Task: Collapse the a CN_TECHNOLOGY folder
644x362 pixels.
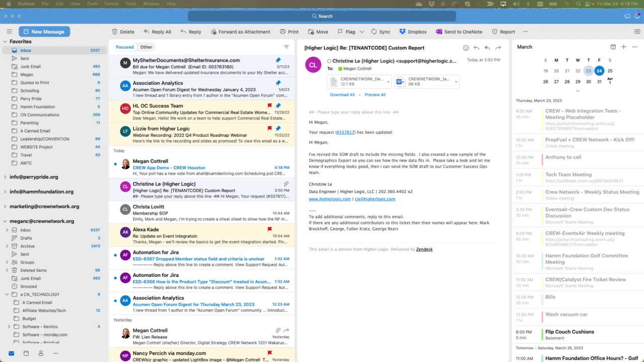Action: (8, 295)
